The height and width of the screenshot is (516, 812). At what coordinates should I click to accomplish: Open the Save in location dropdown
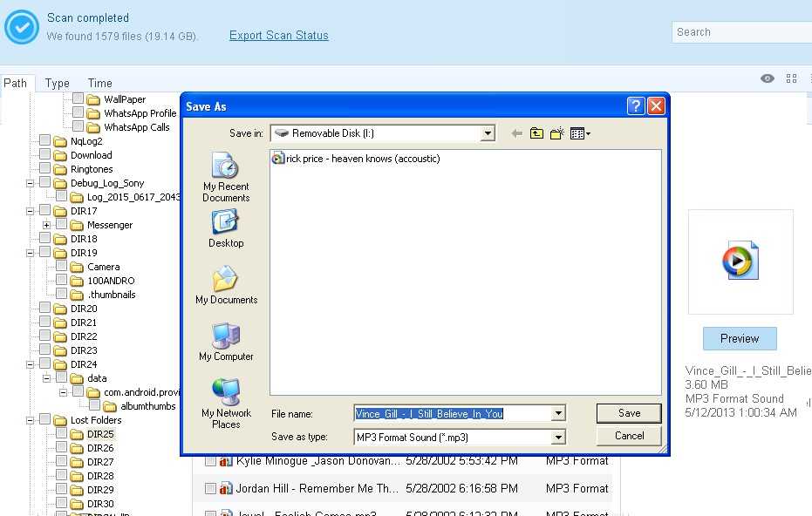(x=488, y=133)
